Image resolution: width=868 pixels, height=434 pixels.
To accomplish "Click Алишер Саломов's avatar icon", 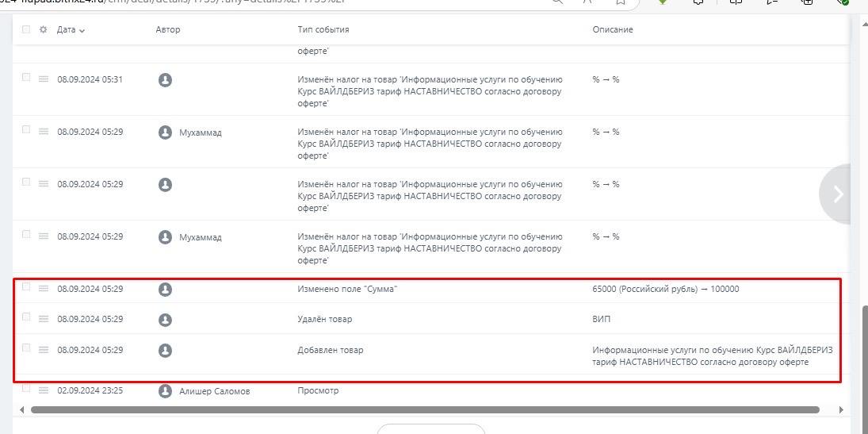I will click(165, 391).
